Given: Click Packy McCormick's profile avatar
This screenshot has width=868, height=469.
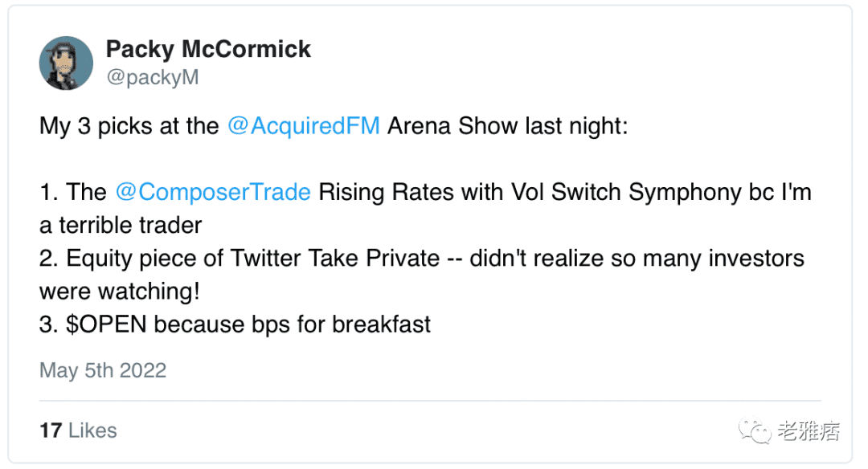Looking at the screenshot, I should 67,63.
